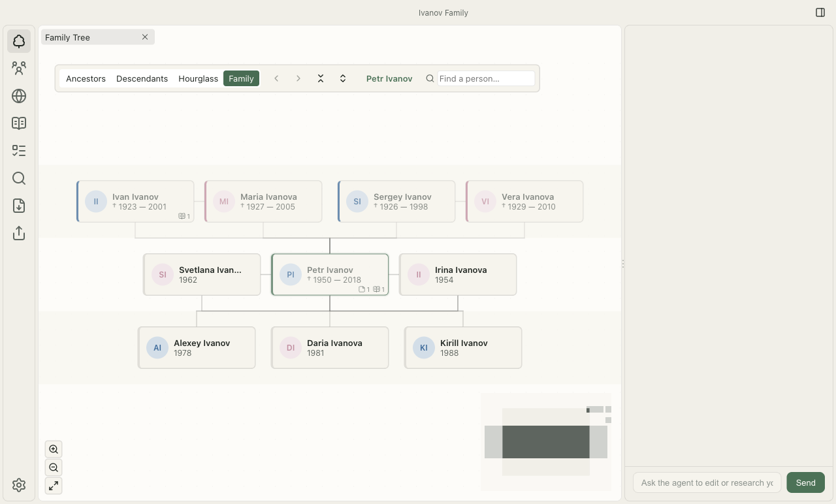Click the source count icon on Ivan Ivanov

(x=184, y=216)
